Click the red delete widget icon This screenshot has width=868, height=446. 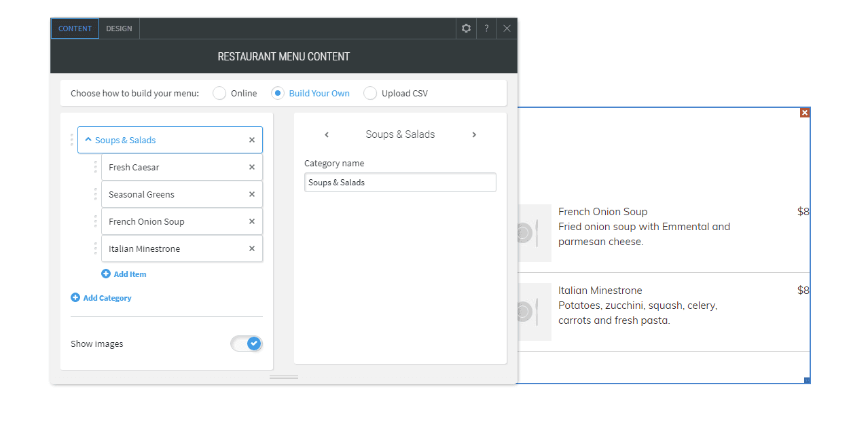pos(805,113)
